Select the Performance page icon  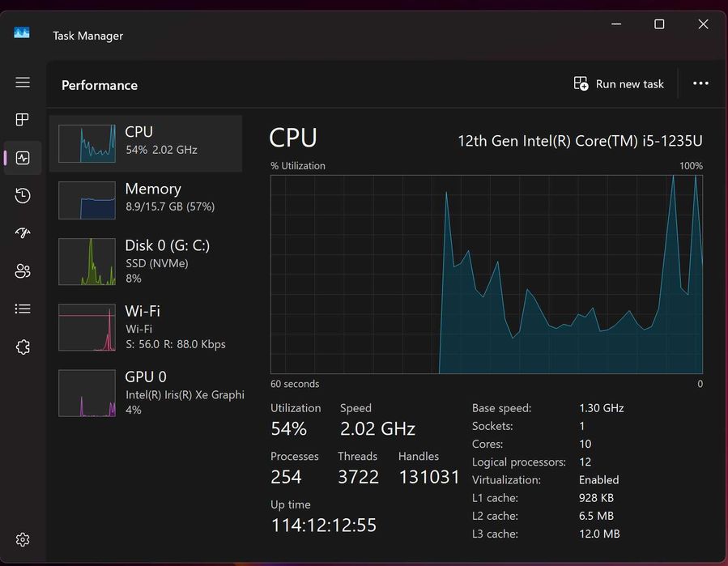coord(23,158)
